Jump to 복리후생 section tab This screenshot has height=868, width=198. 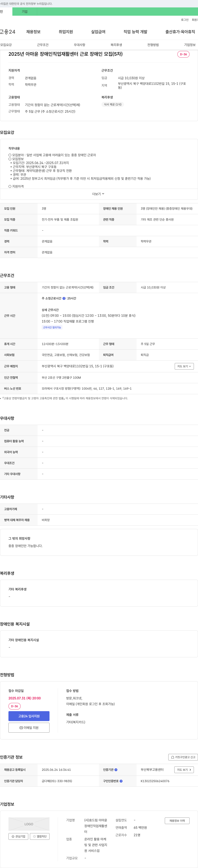coord(116,45)
